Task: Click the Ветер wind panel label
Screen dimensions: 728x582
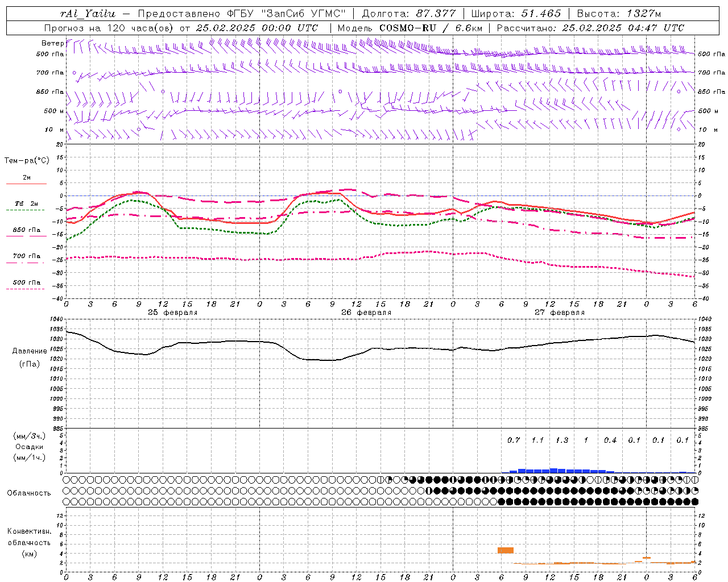Action: [52, 43]
